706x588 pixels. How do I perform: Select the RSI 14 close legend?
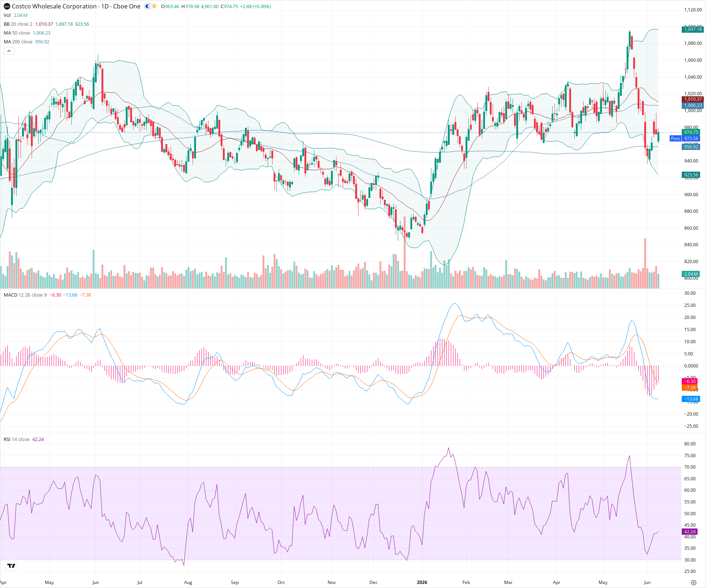pos(17,439)
